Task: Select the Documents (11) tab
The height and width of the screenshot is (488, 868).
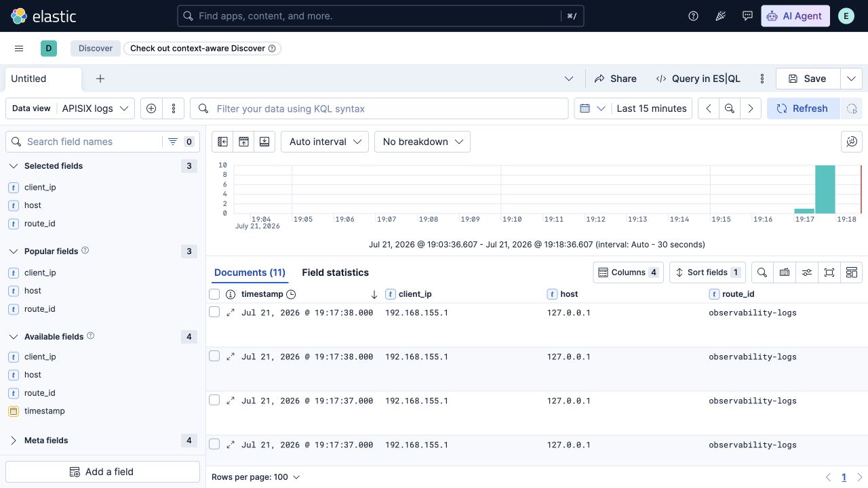Action: click(250, 272)
